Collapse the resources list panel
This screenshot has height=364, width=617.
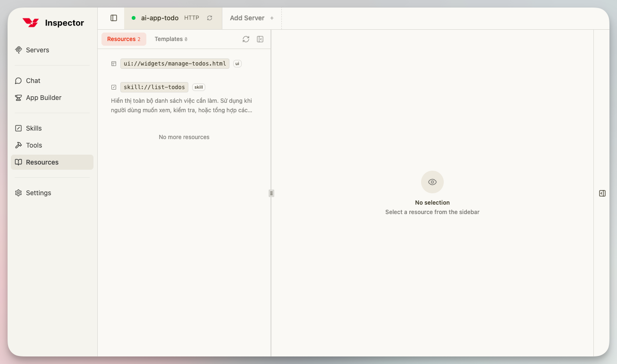point(260,39)
